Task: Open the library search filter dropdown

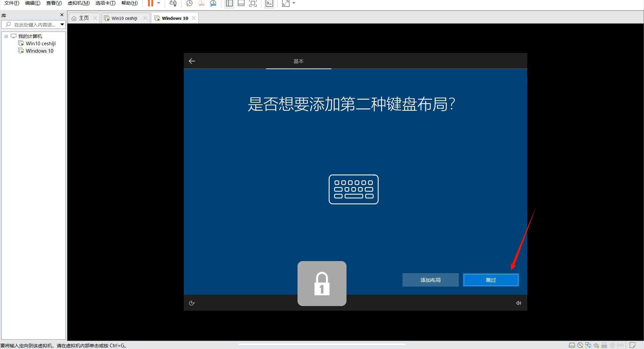Action: click(x=62, y=24)
